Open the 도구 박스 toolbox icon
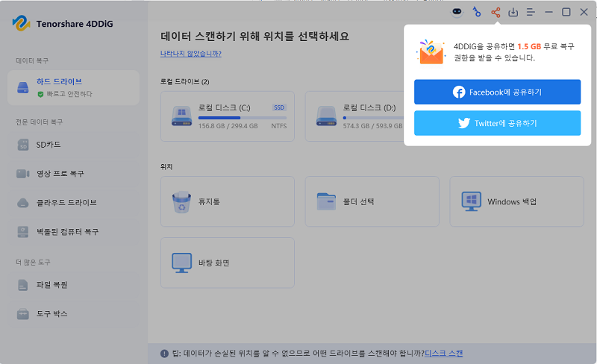 23,314
